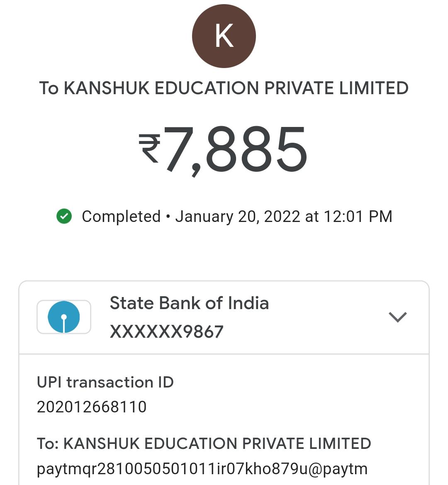
Task: Tap the brown K profile avatar
Action: coord(224,36)
